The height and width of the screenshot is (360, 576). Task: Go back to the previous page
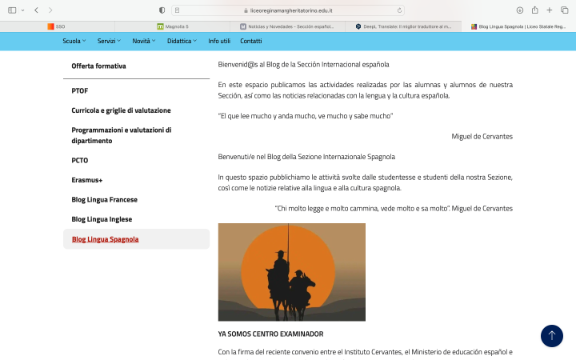(36, 10)
